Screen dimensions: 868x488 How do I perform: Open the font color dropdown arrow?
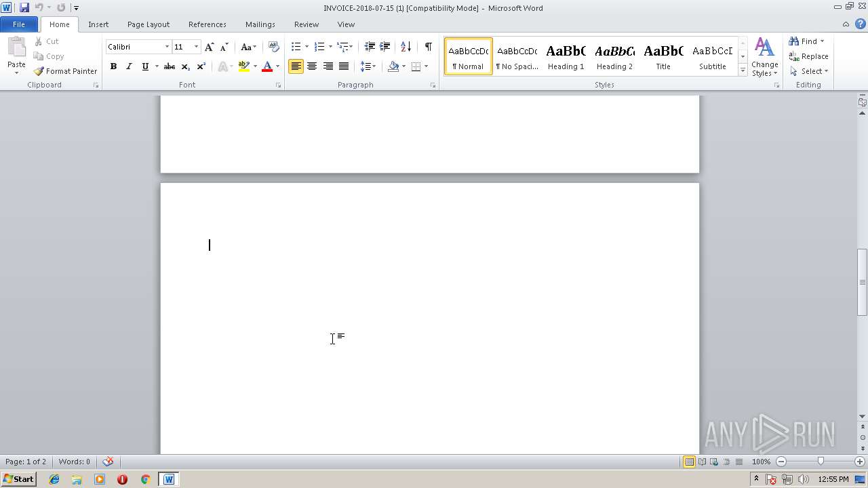(277, 66)
